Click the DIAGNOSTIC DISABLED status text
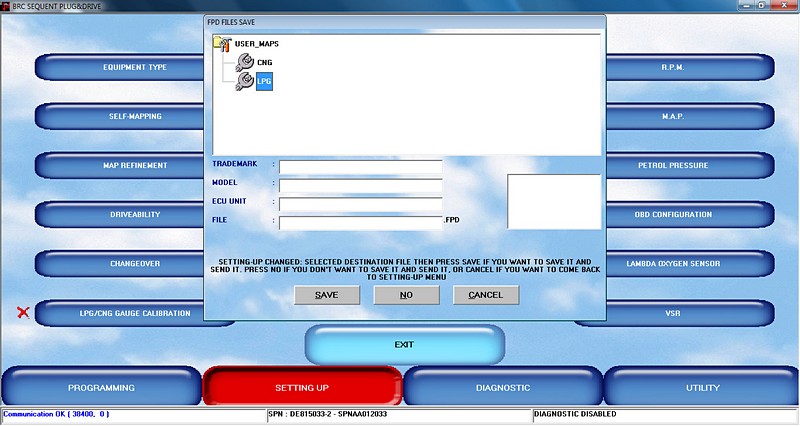The width and height of the screenshot is (800, 426). point(575,414)
